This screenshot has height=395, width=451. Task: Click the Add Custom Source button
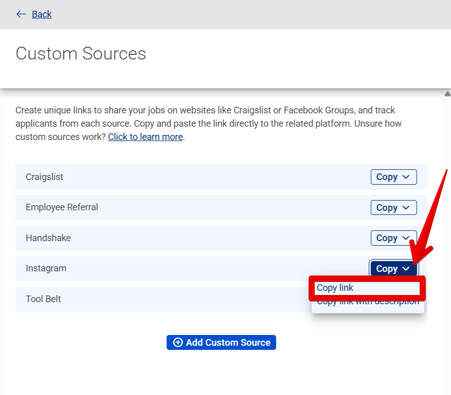[x=221, y=342]
